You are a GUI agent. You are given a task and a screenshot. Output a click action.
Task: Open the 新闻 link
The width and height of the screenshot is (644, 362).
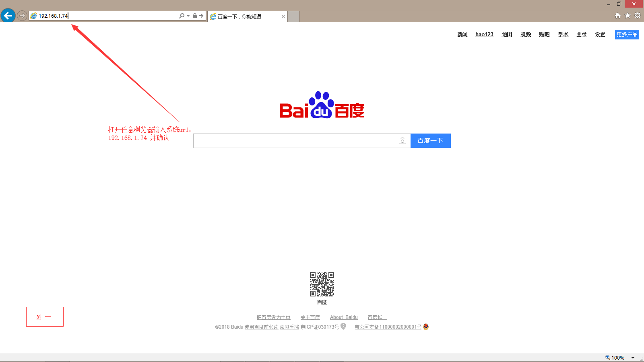[x=462, y=35]
